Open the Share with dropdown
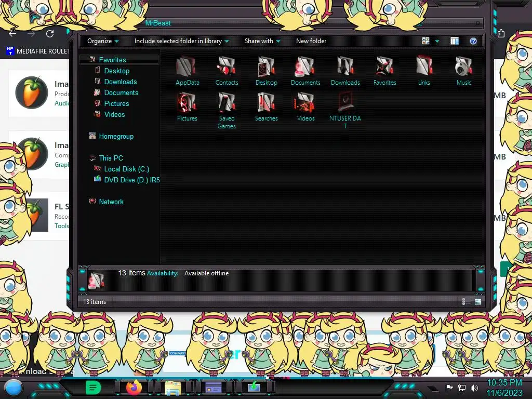The image size is (532, 399). [x=262, y=41]
